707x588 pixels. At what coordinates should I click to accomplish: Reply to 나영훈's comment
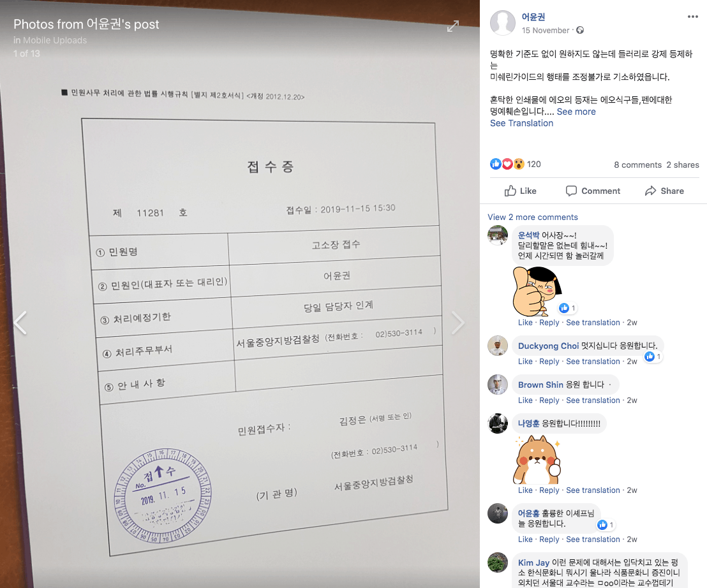[x=549, y=490]
